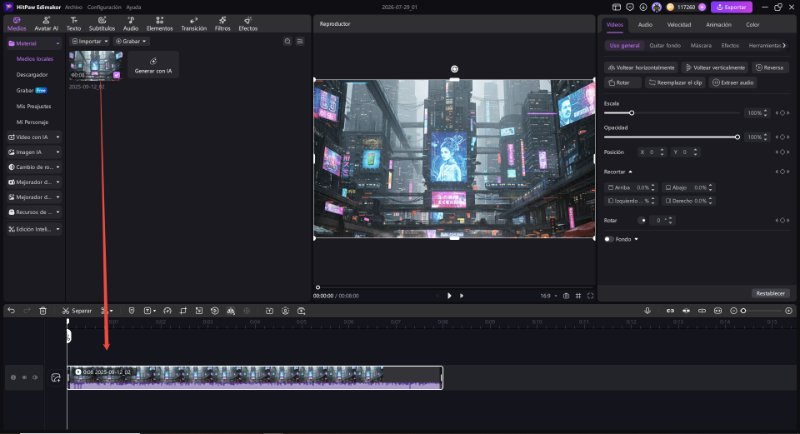Toggle video track mute icon
800x434 pixels.
tap(35, 377)
